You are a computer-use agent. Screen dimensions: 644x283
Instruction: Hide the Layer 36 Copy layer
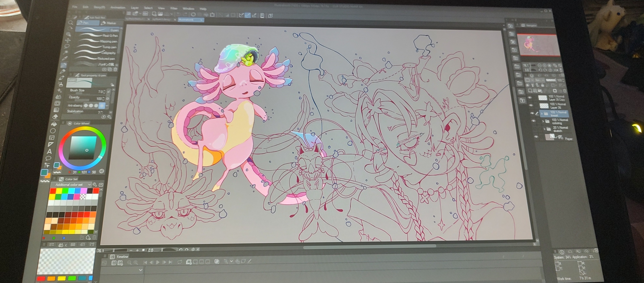click(529, 98)
